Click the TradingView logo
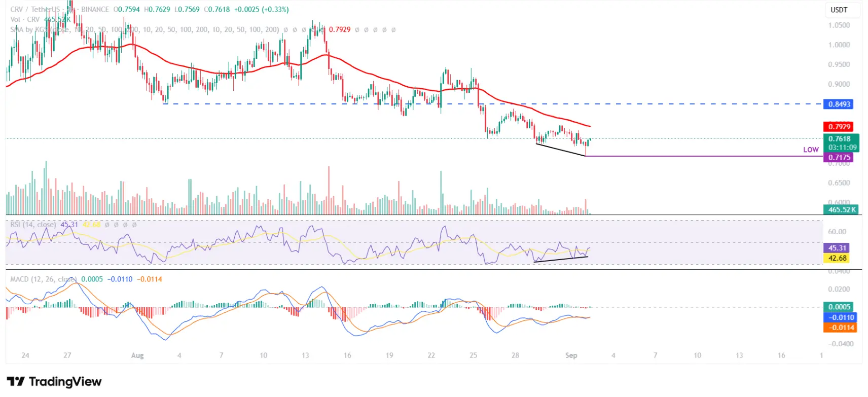 (54, 382)
